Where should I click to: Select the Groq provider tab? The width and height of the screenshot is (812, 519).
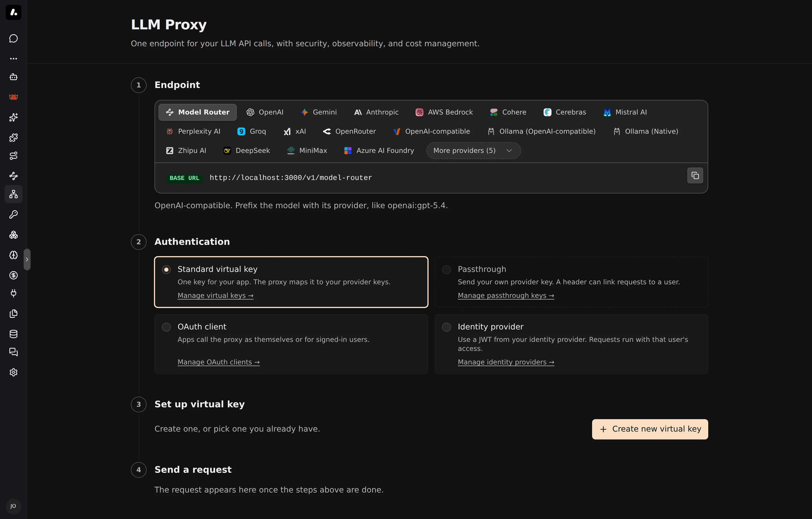[x=251, y=131]
